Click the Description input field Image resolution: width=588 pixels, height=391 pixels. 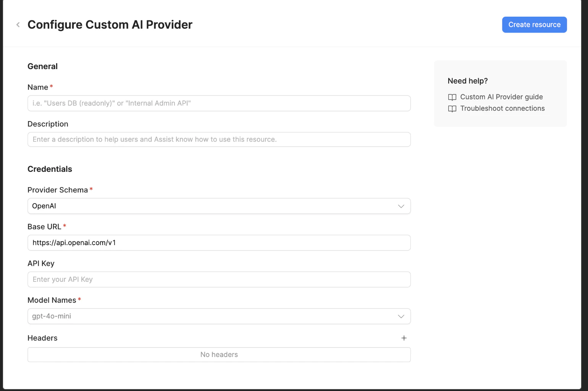(219, 139)
